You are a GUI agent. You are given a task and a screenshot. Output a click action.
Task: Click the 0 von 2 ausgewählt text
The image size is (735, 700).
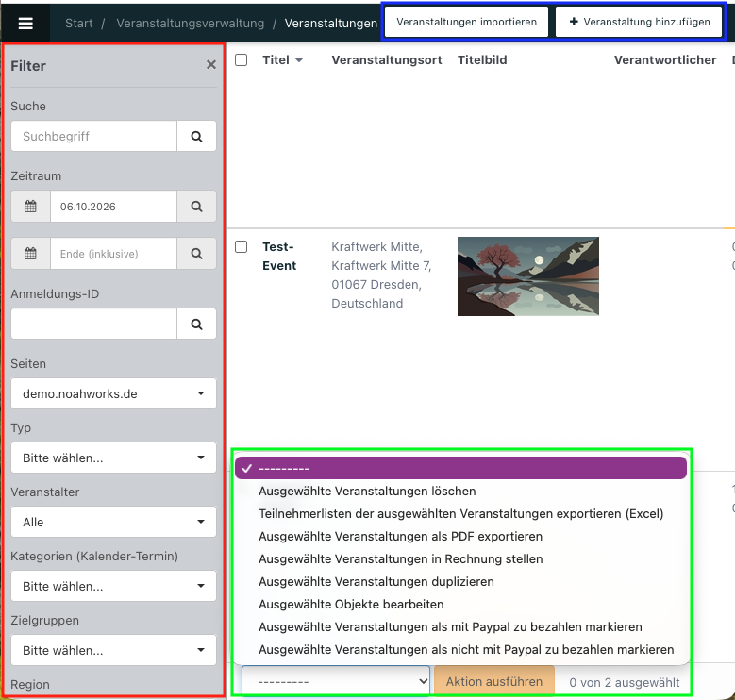(625, 683)
